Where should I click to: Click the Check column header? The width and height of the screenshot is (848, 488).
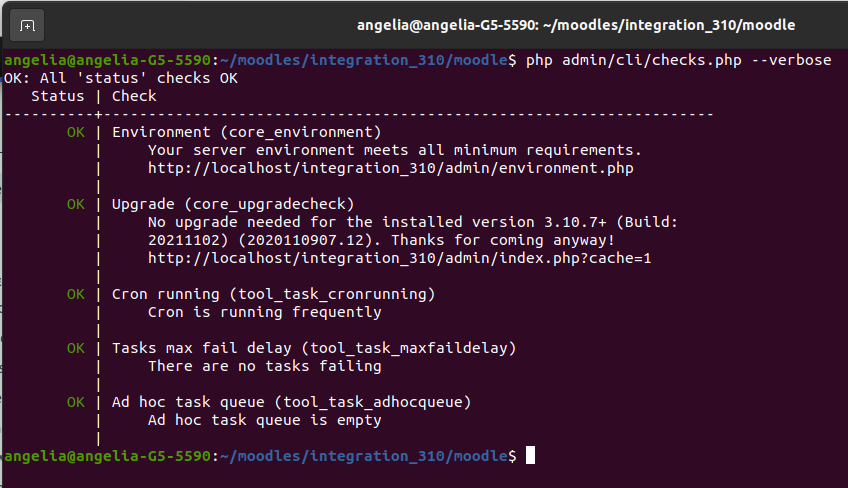click(x=134, y=96)
